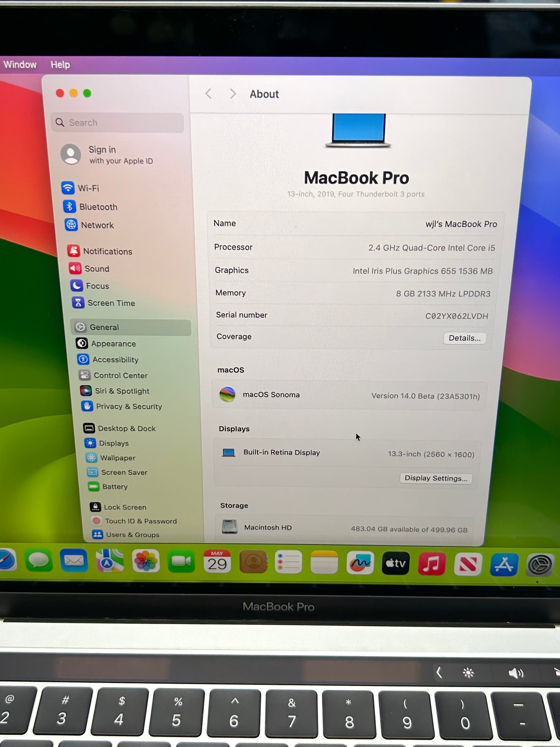Launch Freeform from the Dock
Image resolution: width=560 pixels, height=747 pixels.
click(360, 563)
